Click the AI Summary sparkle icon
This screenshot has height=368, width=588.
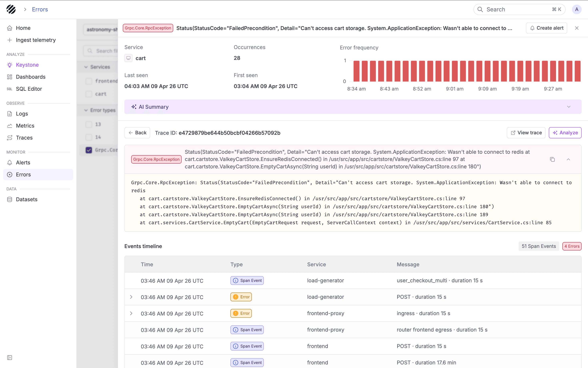[x=134, y=107]
